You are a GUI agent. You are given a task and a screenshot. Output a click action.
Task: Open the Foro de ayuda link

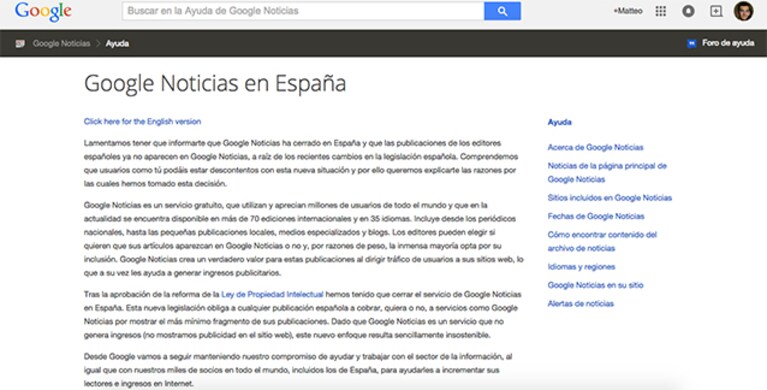[728, 43]
